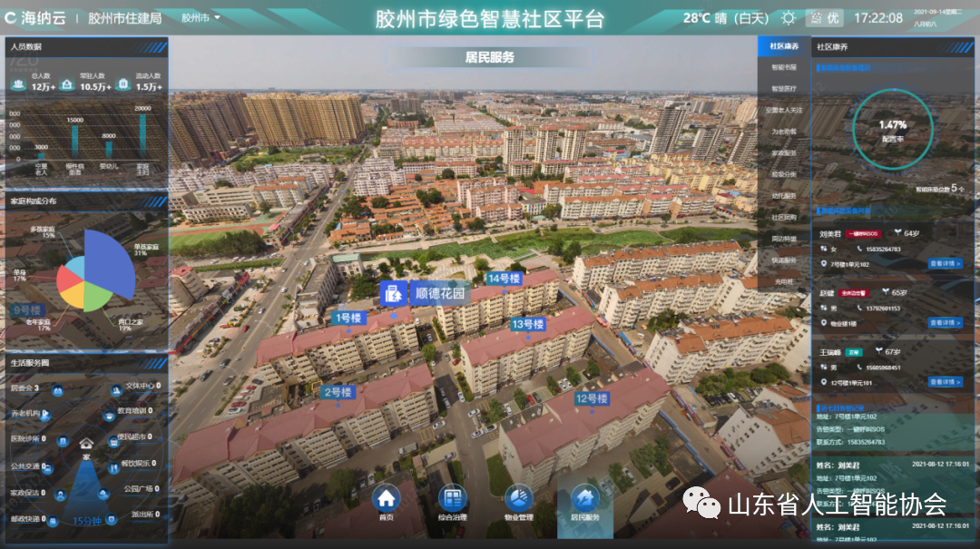Switch to the 社区康养 sidebar tab
Viewport: 980px width, 549px height.
pyautogui.click(x=784, y=46)
